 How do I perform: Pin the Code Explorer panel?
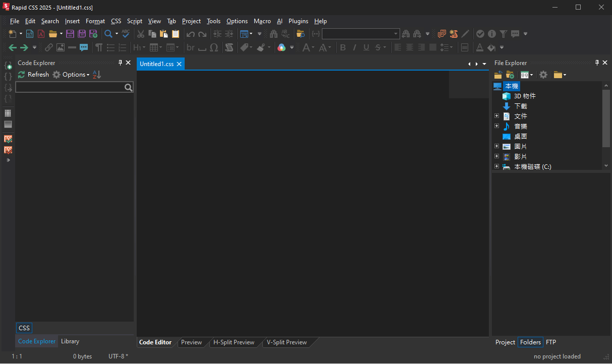(120, 63)
